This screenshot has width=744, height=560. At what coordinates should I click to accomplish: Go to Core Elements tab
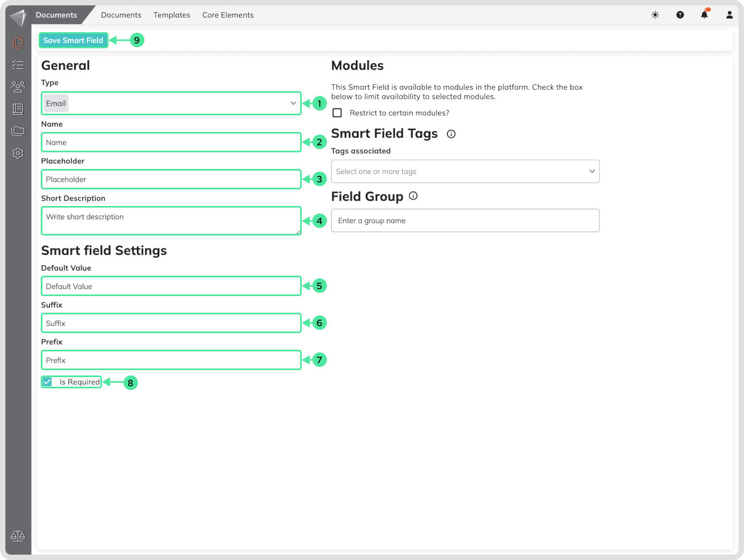click(228, 15)
